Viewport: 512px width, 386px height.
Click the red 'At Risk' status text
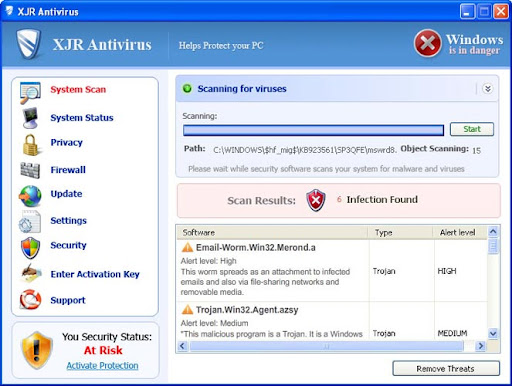(x=103, y=351)
